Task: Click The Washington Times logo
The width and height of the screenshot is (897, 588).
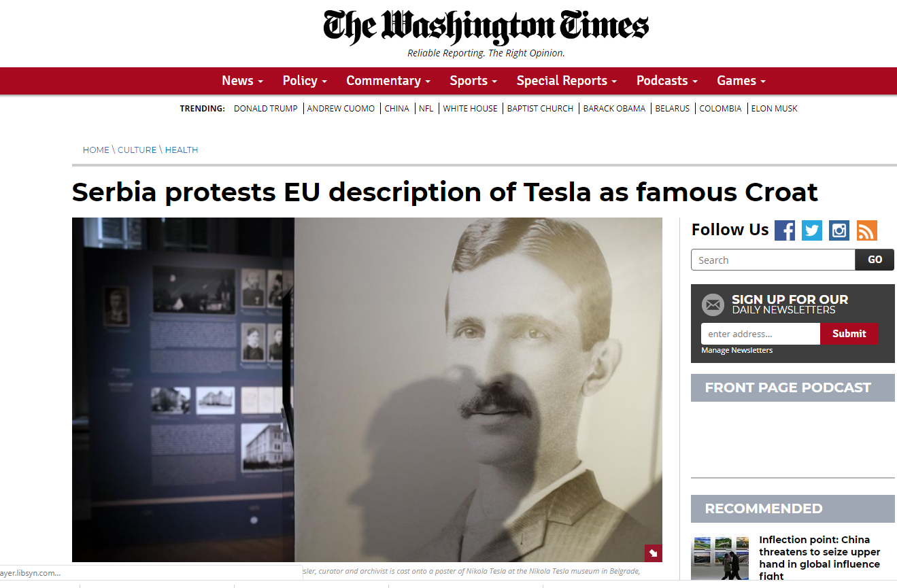Action: (486, 27)
